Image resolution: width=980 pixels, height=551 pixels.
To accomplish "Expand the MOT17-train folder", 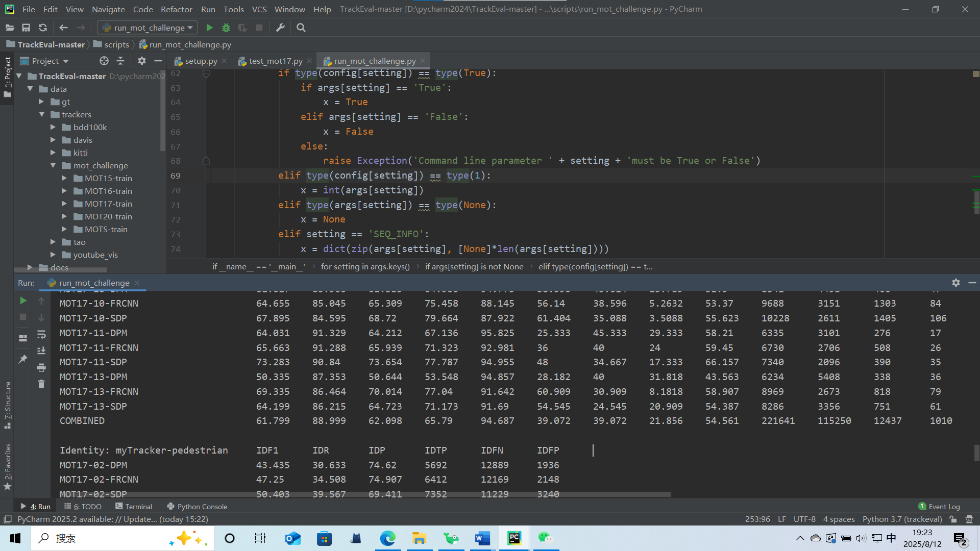I will [64, 204].
